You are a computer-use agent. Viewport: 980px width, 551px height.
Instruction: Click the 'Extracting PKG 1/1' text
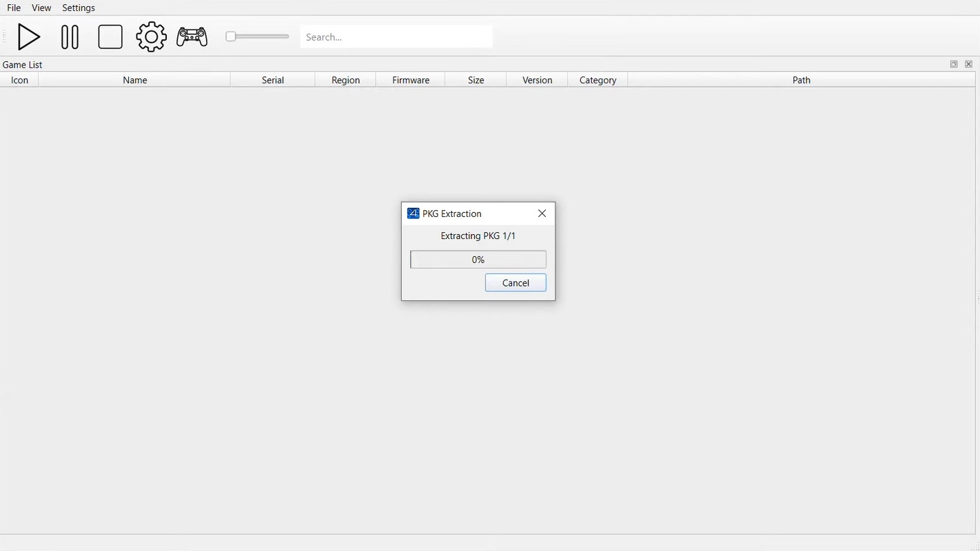[478, 236]
